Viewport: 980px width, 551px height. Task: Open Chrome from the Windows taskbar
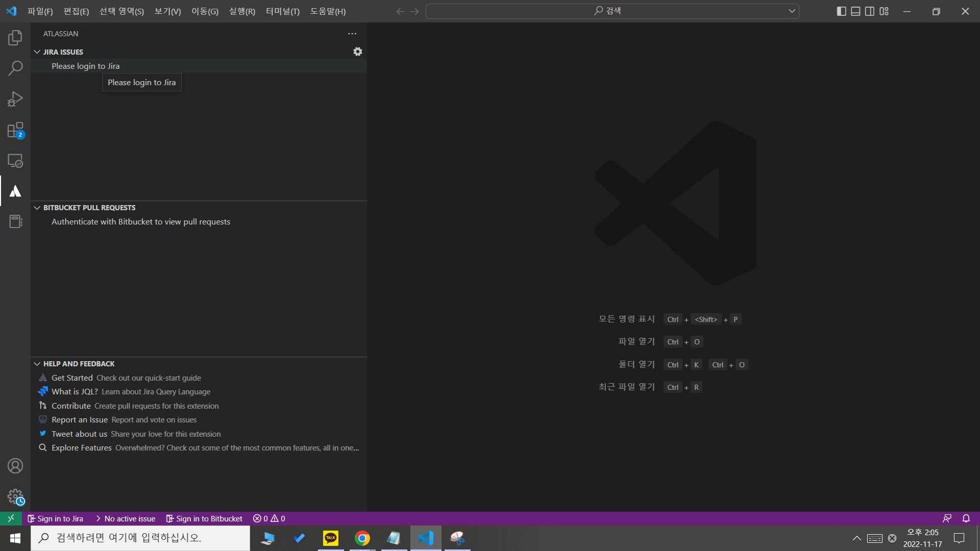(x=362, y=538)
